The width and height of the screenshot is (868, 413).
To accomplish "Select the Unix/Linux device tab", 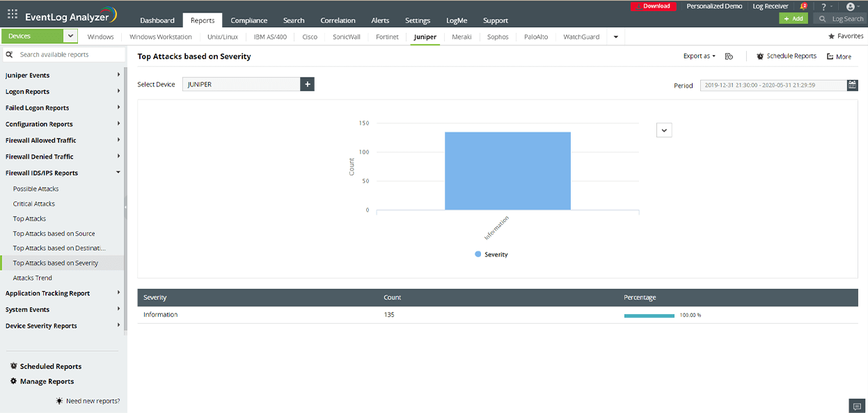I will point(223,37).
